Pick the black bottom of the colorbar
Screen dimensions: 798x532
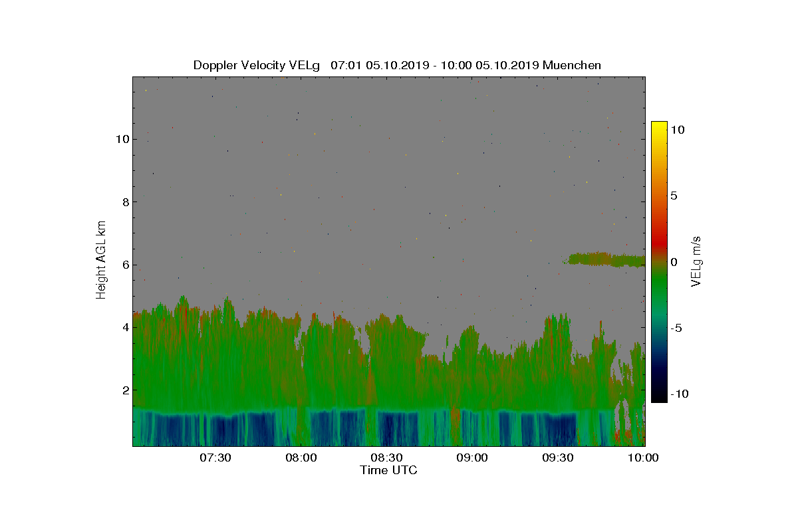(658, 397)
